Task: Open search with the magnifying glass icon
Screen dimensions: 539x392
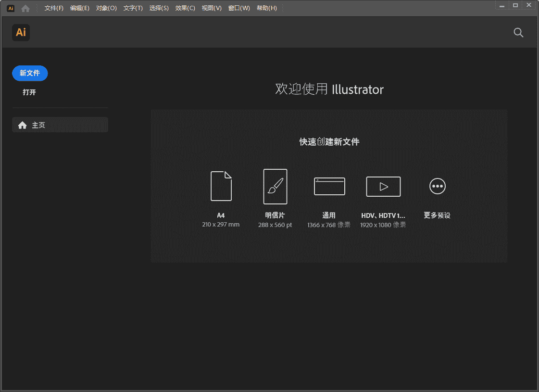Action: coord(518,32)
